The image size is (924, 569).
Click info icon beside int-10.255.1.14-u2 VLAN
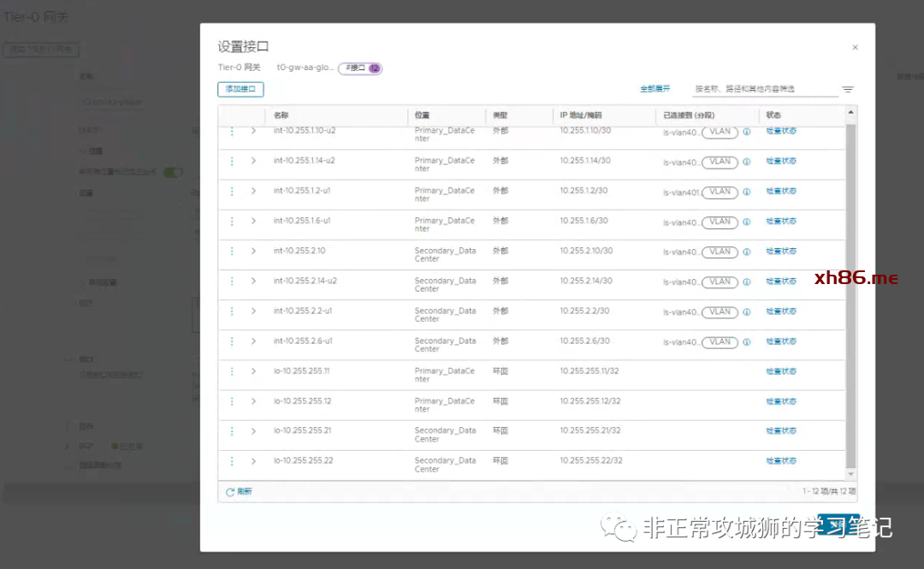coord(746,162)
